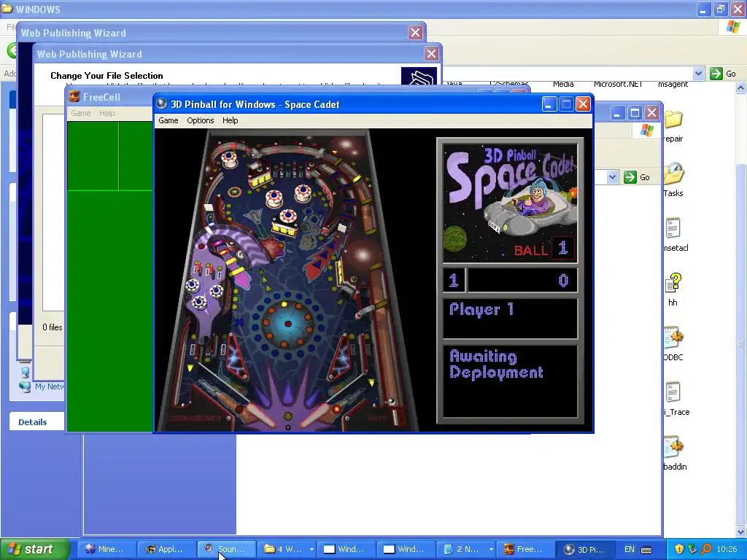Click the WINDOWS window vertical scrollbar thumb
747x560 pixels.
[741, 343]
